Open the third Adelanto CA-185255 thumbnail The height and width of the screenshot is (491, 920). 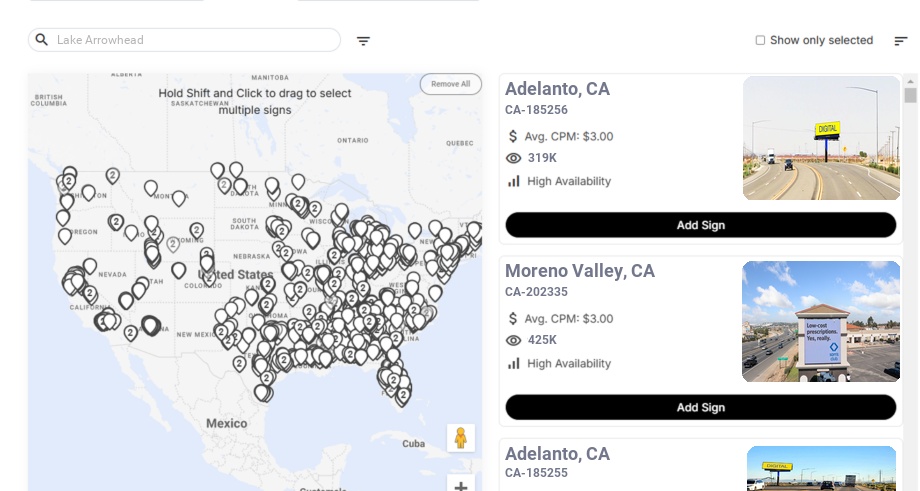pos(821,468)
